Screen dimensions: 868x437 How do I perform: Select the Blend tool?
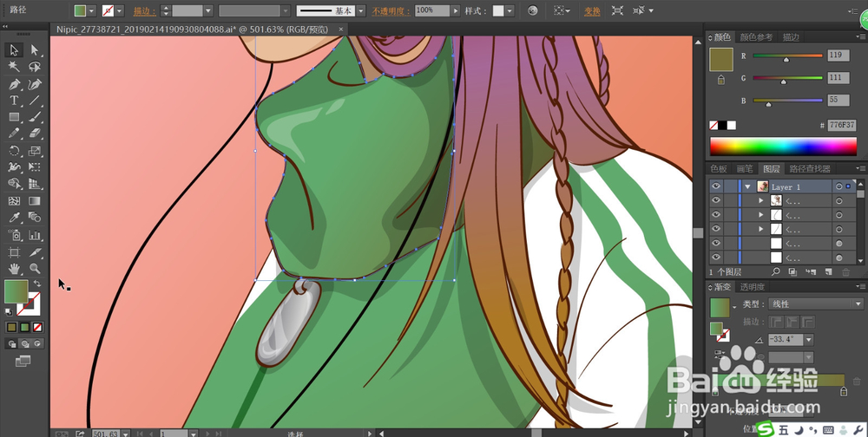[35, 218]
